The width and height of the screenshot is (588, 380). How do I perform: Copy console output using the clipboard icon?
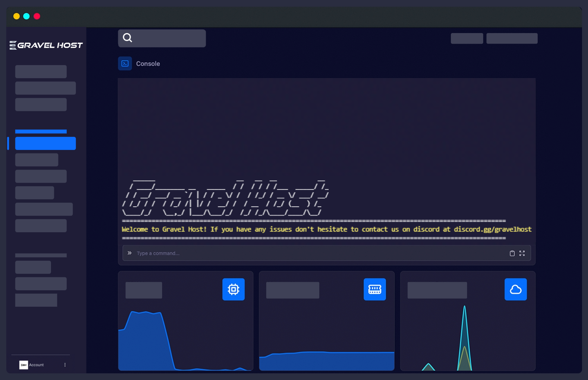512,253
